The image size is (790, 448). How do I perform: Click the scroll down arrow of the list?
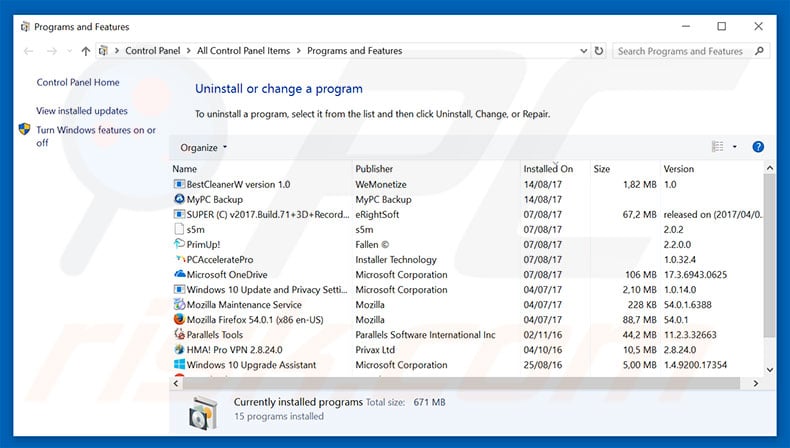click(x=769, y=369)
